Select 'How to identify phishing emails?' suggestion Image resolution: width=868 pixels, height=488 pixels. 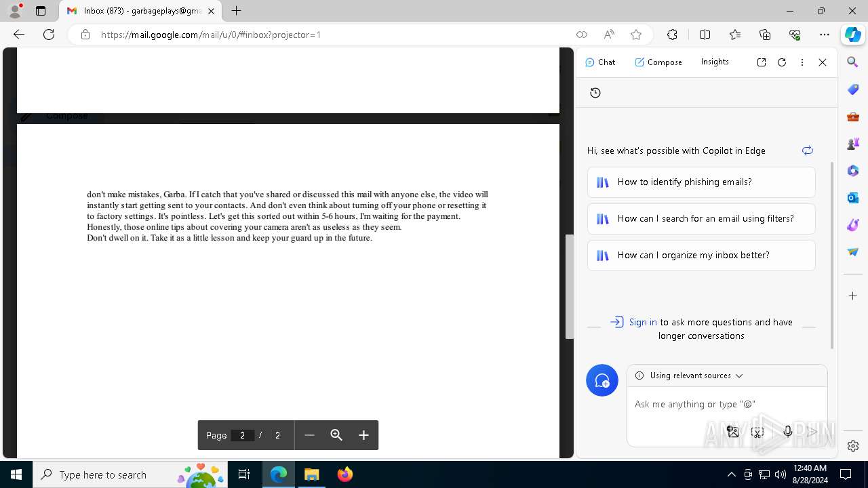(701, 182)
